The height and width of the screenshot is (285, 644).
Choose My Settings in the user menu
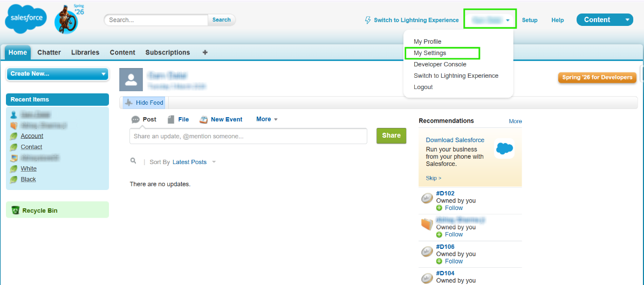coord(430,53)
